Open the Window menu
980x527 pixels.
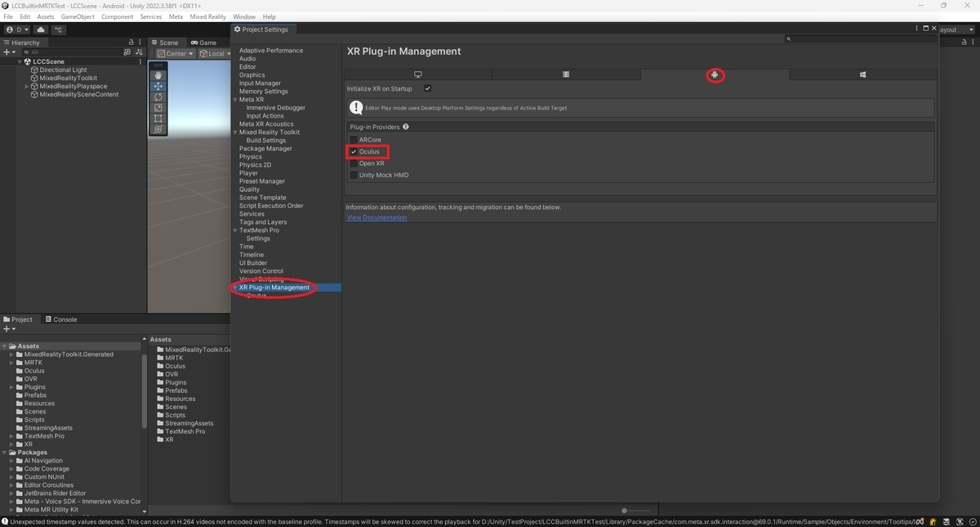tap(244, 16)
